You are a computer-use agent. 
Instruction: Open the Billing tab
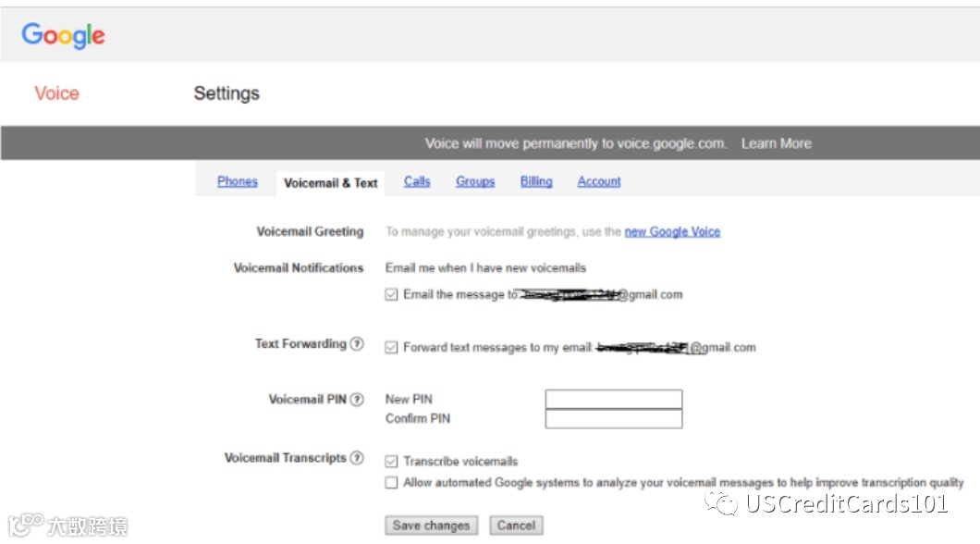click(536, 181)
